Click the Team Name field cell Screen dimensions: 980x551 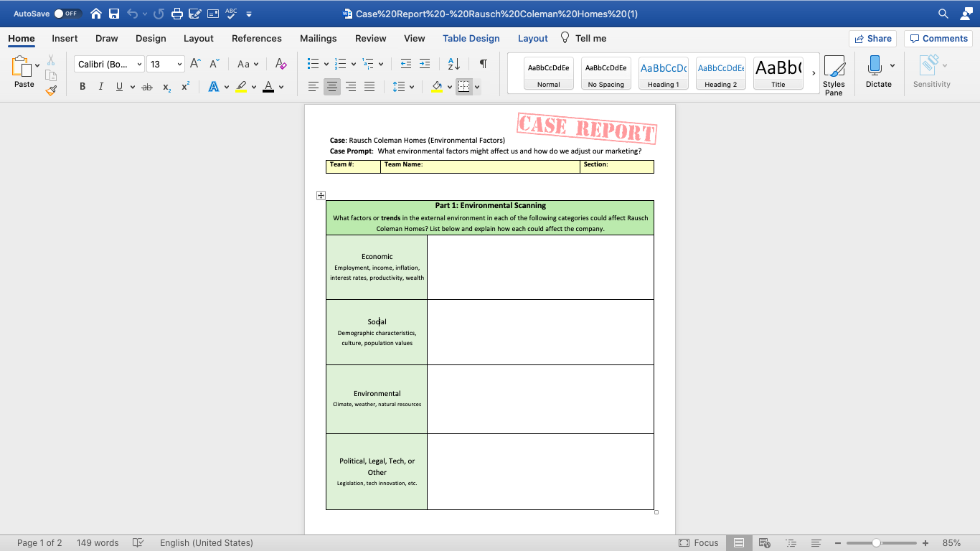pos(480,166)
